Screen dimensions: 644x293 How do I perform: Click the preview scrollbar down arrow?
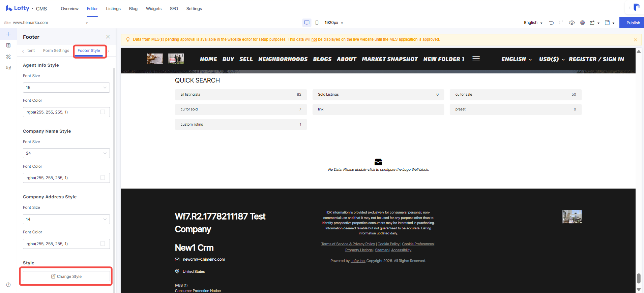tap(639, 289)
